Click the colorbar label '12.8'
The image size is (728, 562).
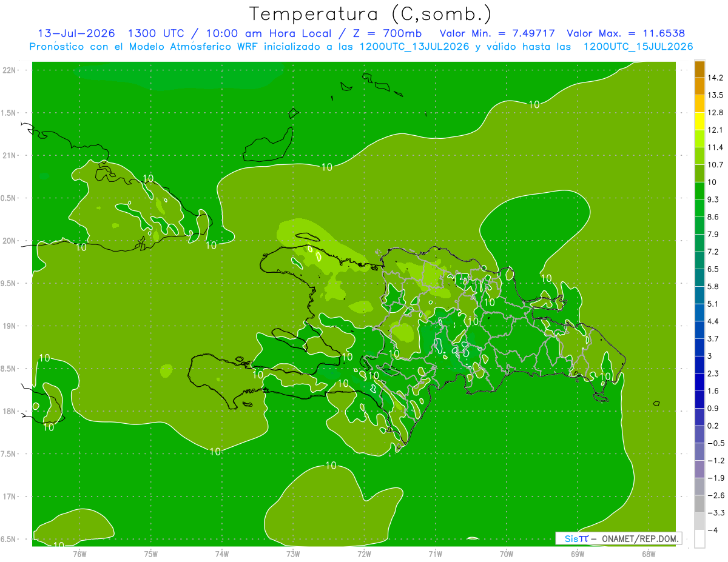point(716,112)
